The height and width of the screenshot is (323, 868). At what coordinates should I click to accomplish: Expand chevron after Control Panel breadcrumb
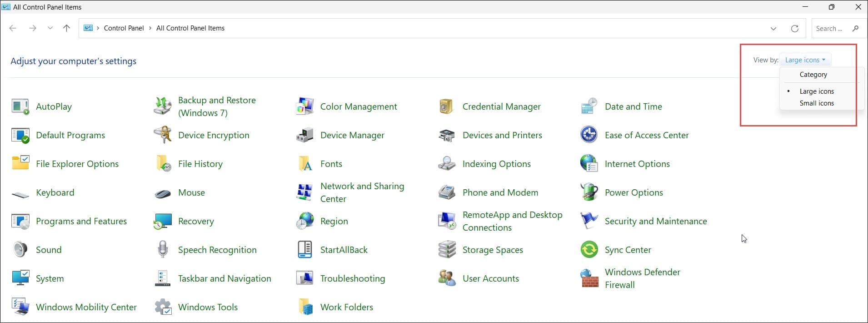point(150,28)
